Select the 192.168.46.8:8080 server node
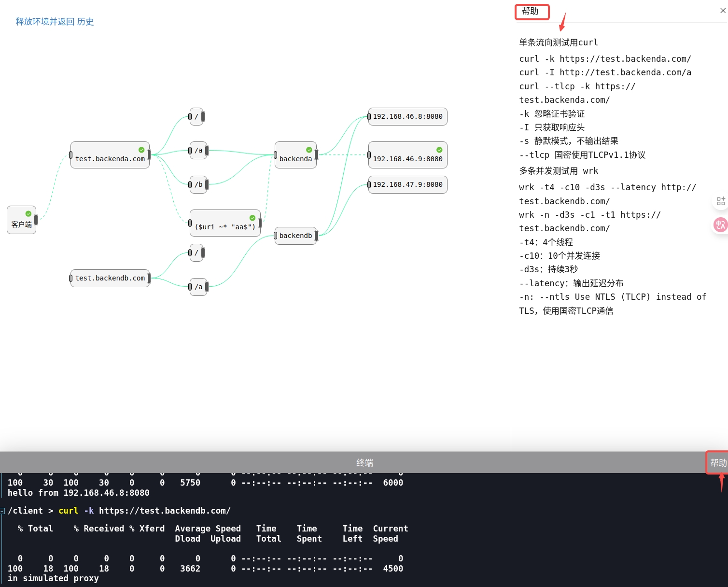This screenshot has height=587, width=728. pos(407,116)
